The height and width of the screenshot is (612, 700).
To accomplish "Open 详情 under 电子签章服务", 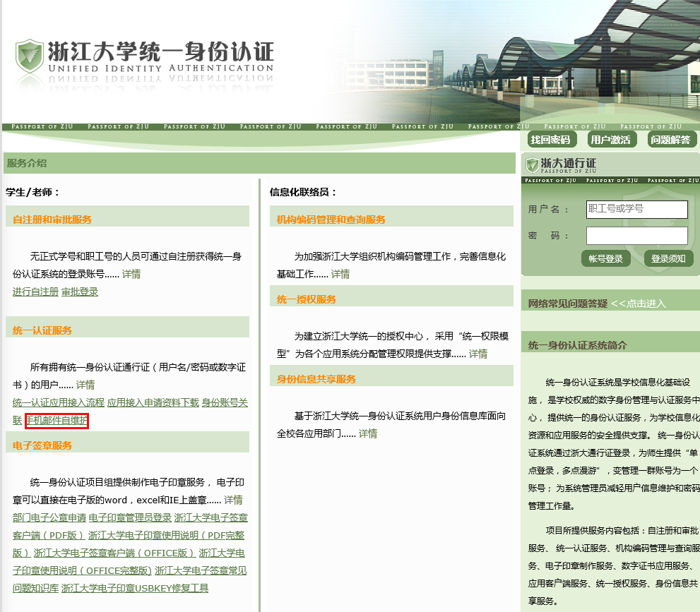I will point(233,500).
